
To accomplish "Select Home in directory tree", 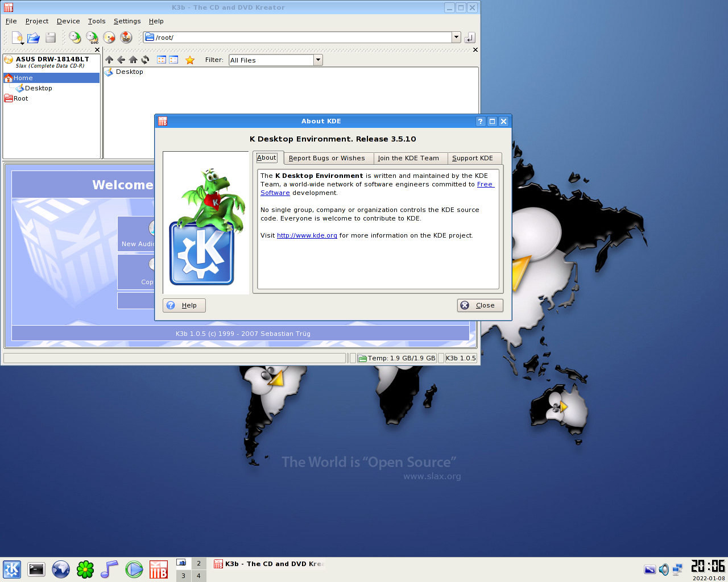I will click(51, 78).
